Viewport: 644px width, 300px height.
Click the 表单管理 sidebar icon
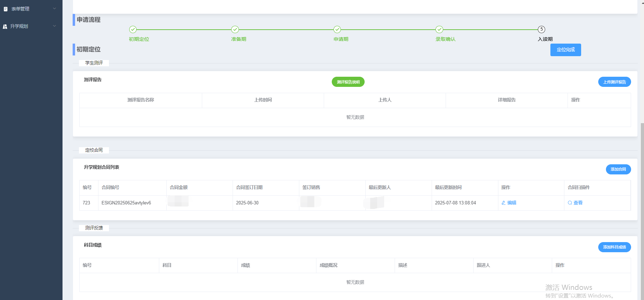click(5, 9)
